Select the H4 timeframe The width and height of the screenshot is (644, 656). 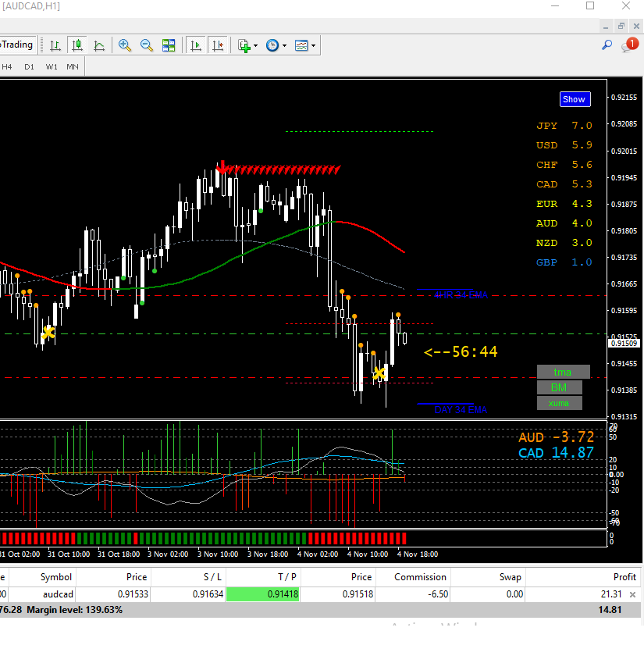pos(7,66)
